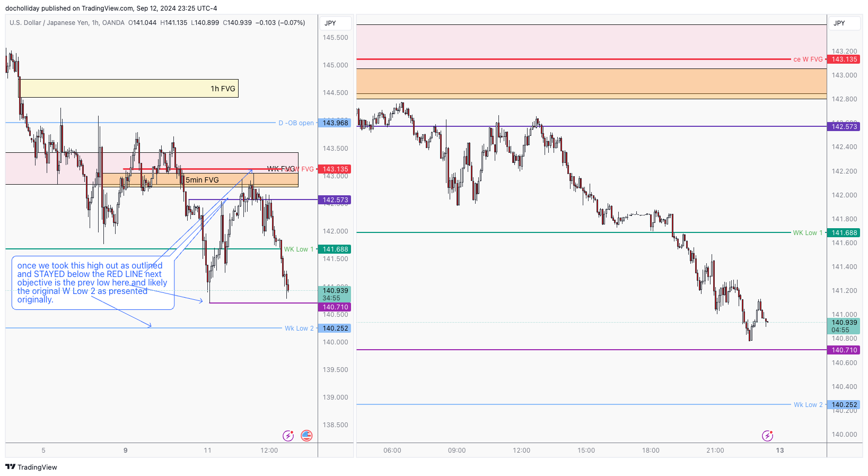Click the 140.000 label on right price axis
Screen dimensions: 868x476
[845, 435]
